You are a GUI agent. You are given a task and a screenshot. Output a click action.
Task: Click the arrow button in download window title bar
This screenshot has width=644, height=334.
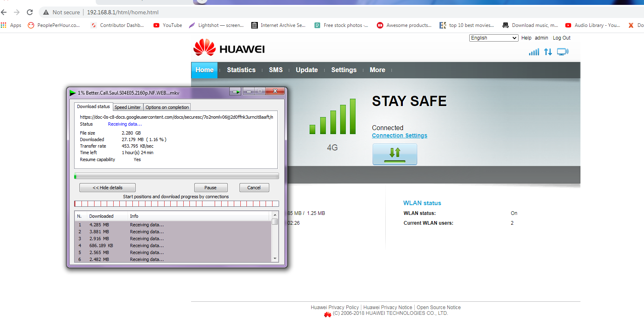pos(235,91)
